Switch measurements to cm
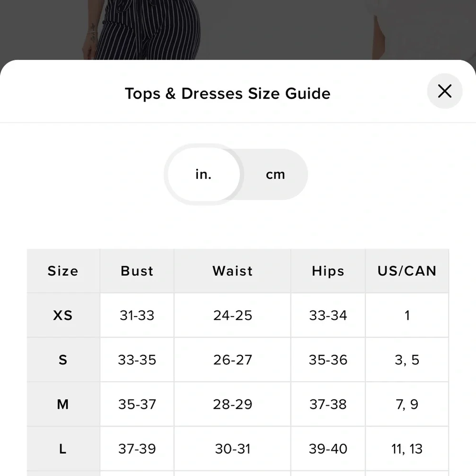The image size is (476, 476). coord(275,175)
